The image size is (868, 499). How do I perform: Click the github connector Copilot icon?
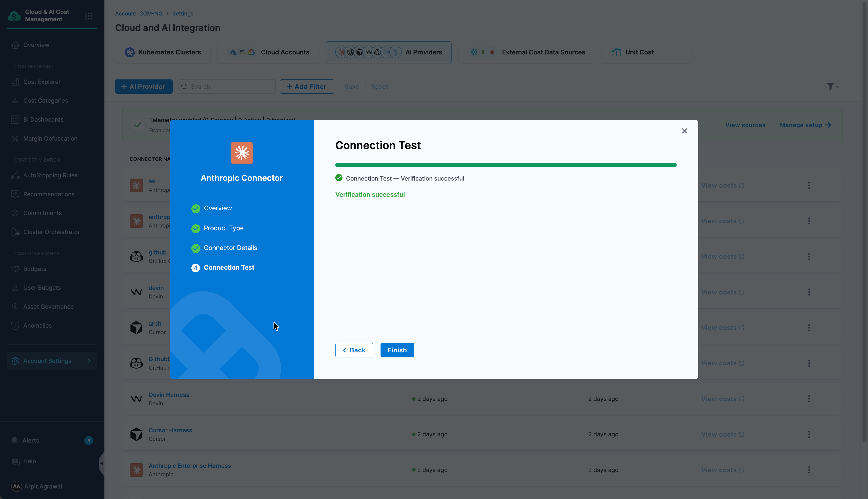[136, 257]
